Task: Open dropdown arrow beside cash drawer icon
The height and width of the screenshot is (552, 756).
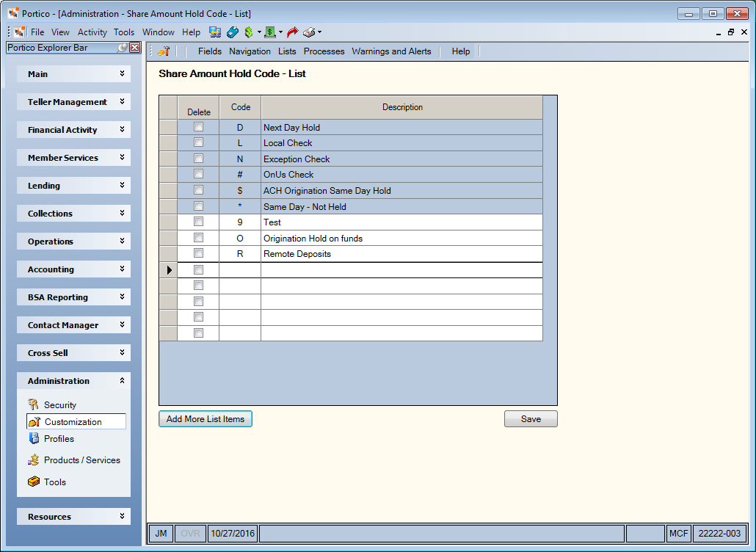Action: tap(280, 32)
